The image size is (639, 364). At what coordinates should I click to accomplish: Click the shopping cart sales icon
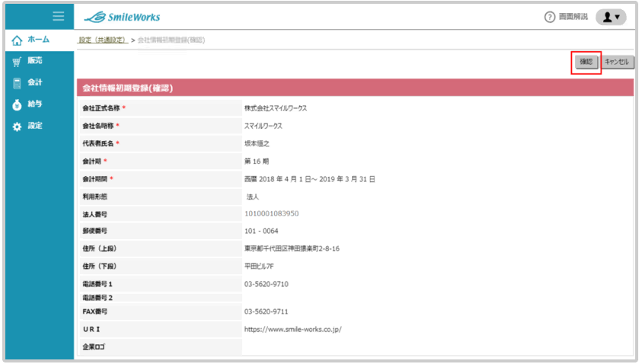[x=17, y=61]
